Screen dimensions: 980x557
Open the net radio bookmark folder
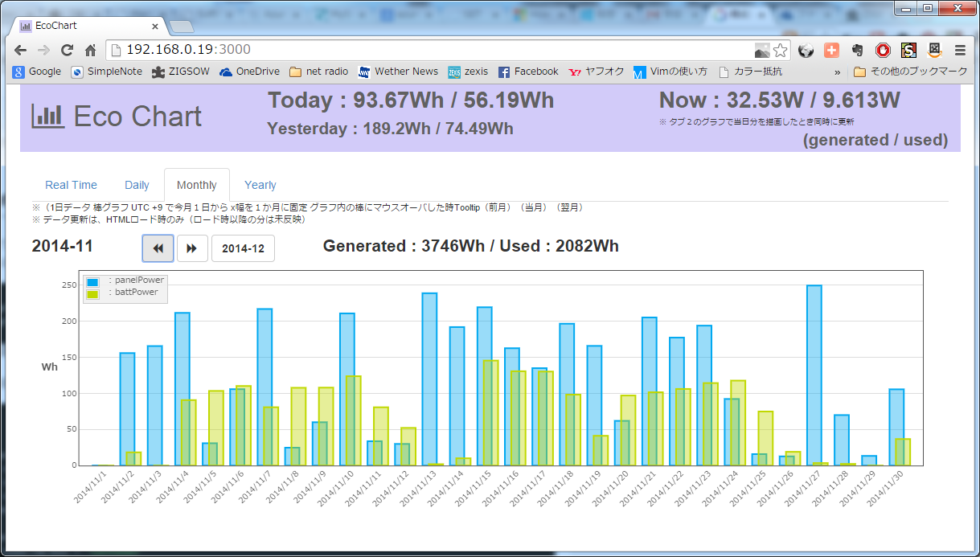pyautogui.click(x=318, y=72)
